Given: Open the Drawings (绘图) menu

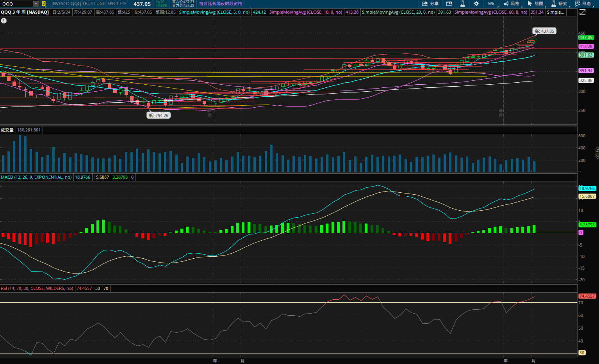Looking at the screenshot, I should pyautogui.click(x=535, y=4).
